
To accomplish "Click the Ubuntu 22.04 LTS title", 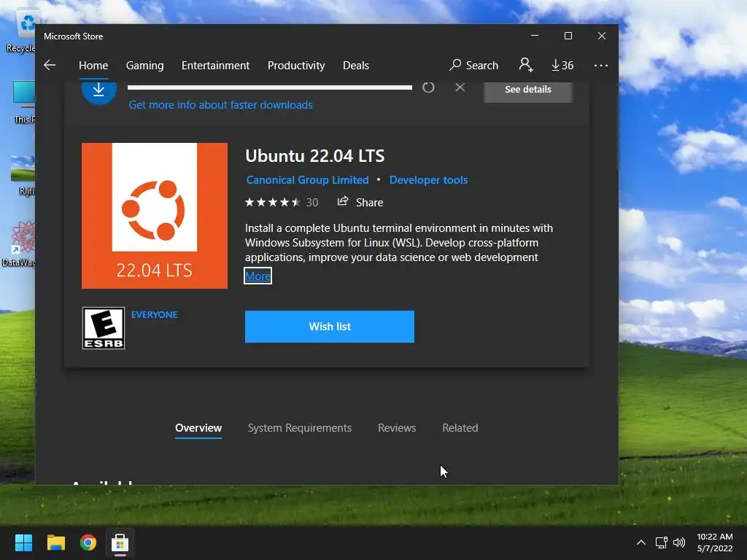I will 315,156.
